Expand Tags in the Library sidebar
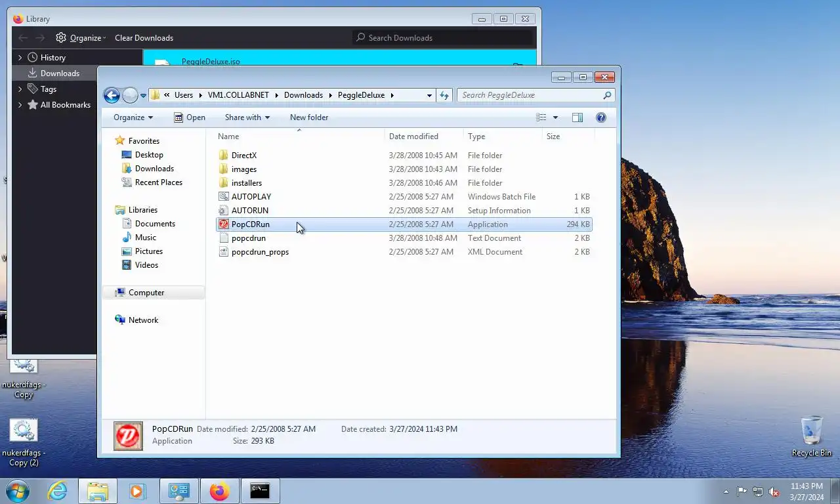This screenshot has height=504, width=840. [x=20, y=89]
